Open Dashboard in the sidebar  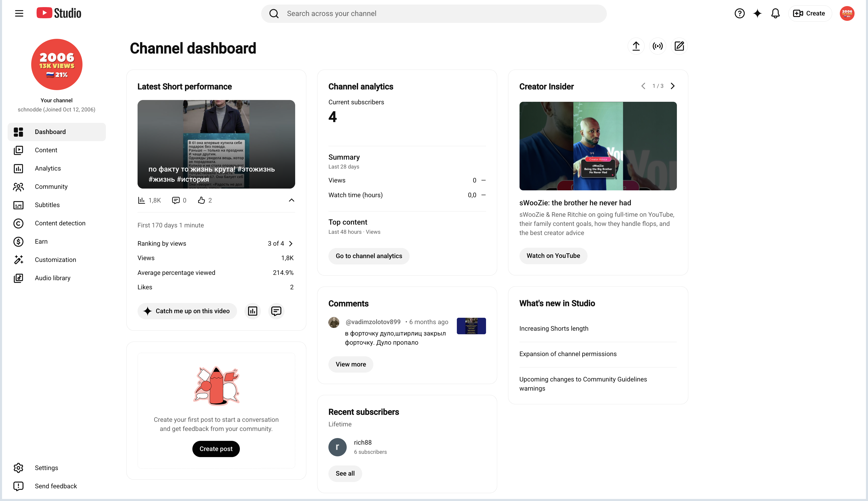click(x=57, y=132)
